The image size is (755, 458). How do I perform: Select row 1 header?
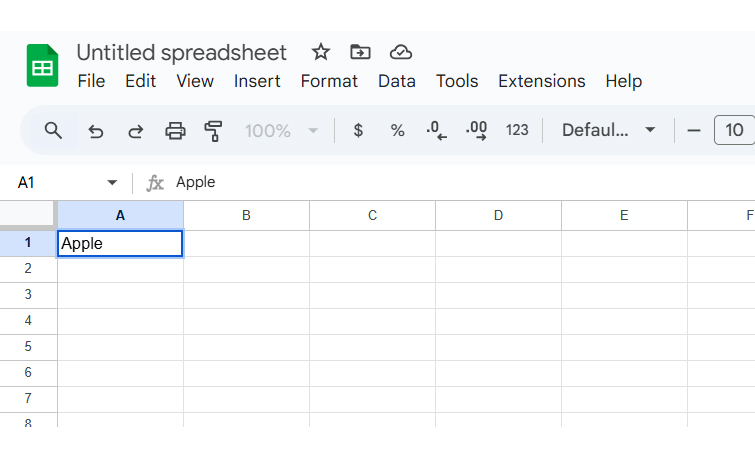(28, 243)
